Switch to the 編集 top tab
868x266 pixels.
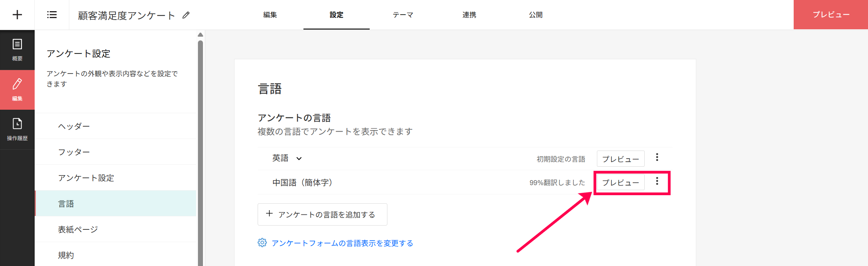(270, 15)
